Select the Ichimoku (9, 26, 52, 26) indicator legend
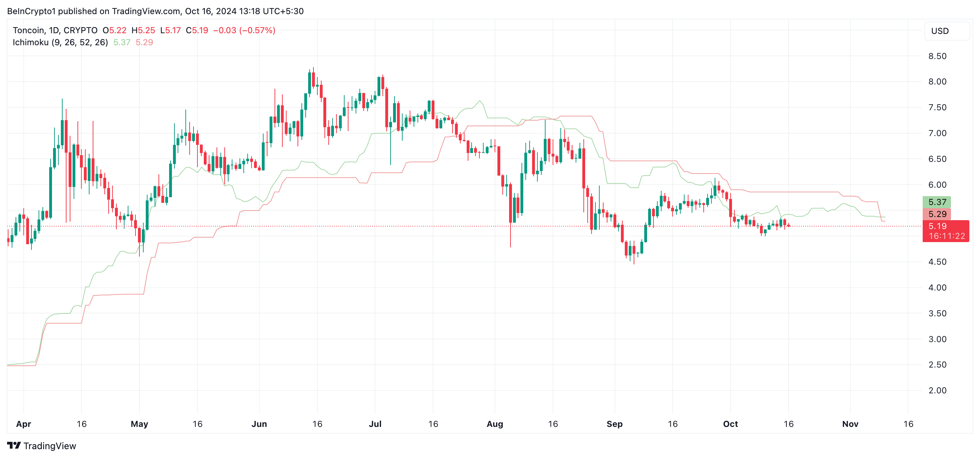Image resolution: width=980 pixels, height=458 pixels. 60,42
